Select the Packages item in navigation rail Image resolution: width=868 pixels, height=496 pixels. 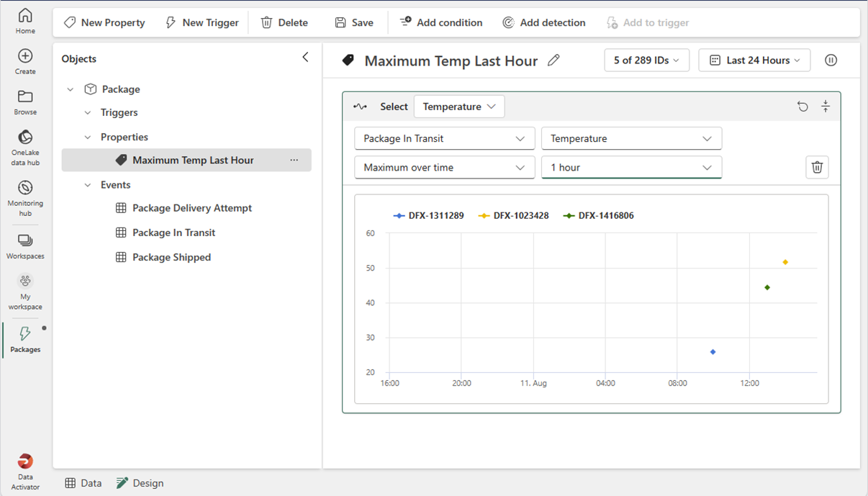coord(25,338)
